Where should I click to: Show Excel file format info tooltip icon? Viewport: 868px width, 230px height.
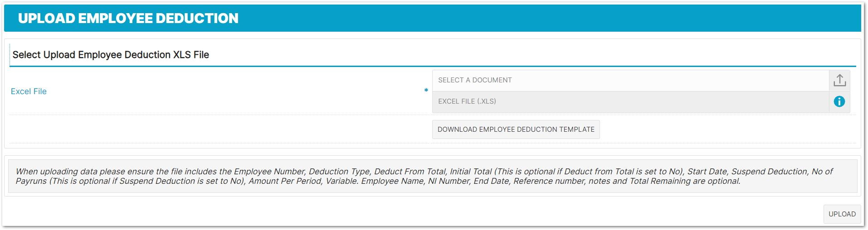839,101
